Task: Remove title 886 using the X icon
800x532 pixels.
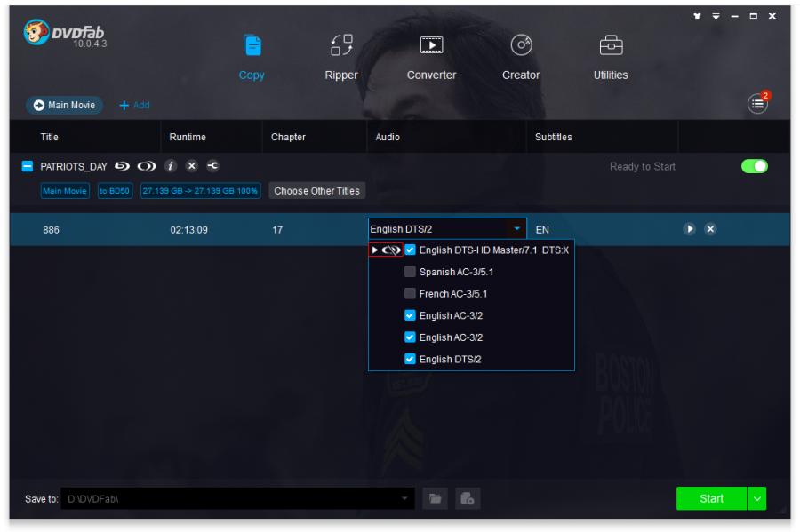Action: 710,229
